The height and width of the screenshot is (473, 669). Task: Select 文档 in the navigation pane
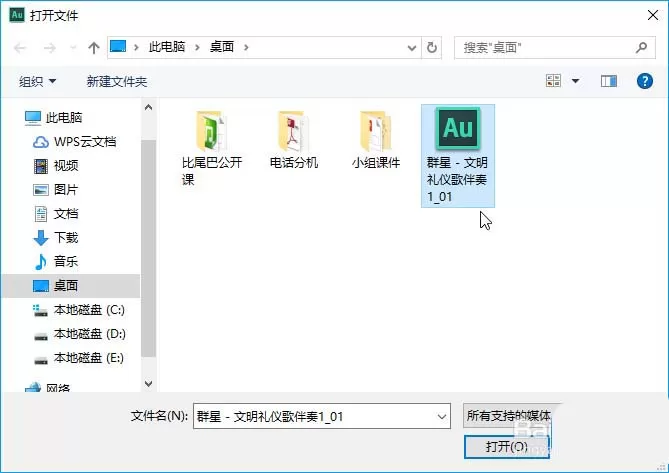tap(56, 213)
